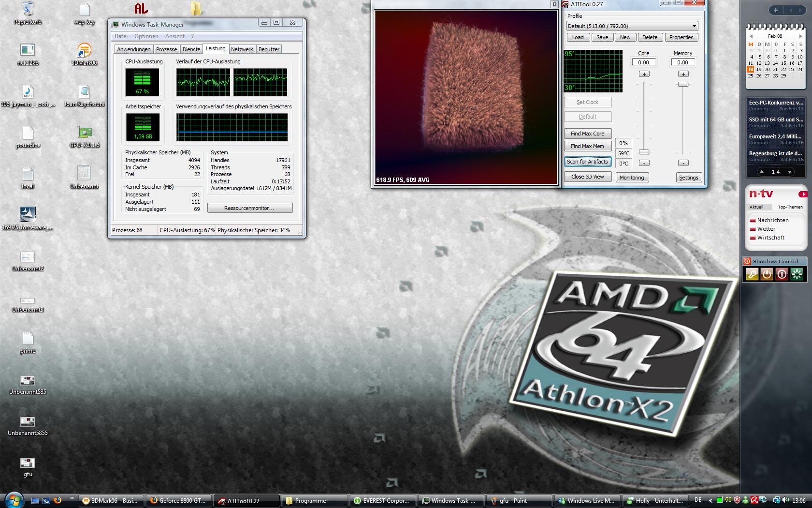Show previous headlines in feed gadget
812x508 pixels.
click(x=762, y=172)
